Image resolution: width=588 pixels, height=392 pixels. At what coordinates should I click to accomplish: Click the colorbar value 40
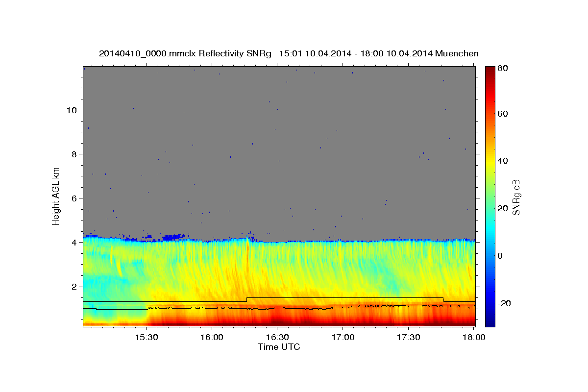(x=503, y=161)
